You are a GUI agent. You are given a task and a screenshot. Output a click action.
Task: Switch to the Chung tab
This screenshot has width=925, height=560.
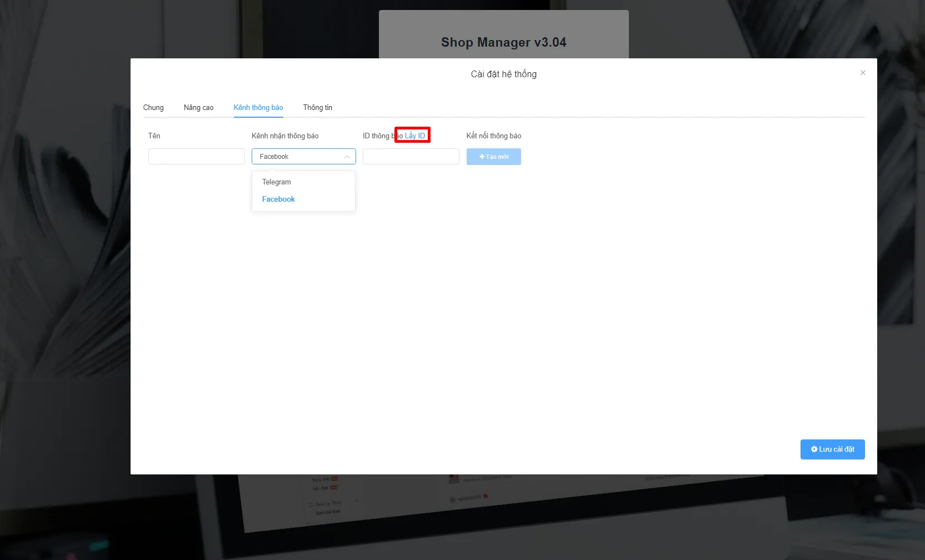click(153, 108)
